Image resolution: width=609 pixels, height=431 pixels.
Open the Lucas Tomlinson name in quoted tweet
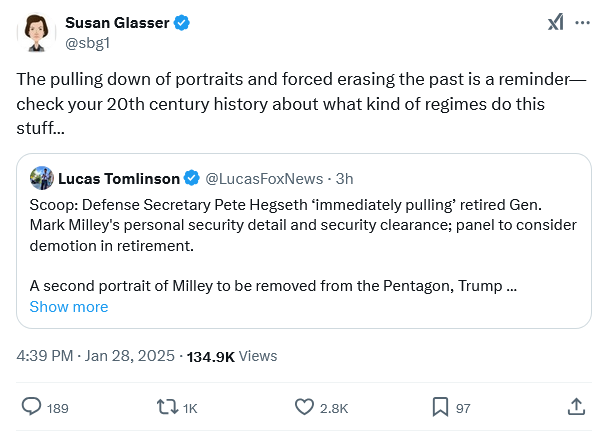(x=118, y=178)
